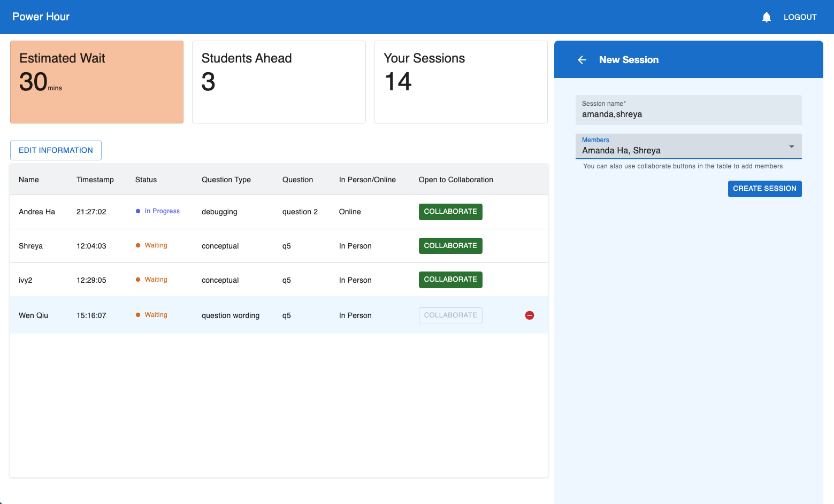Click the Question column header
This screenshot has width=834, height=504.
click(297, 180)
